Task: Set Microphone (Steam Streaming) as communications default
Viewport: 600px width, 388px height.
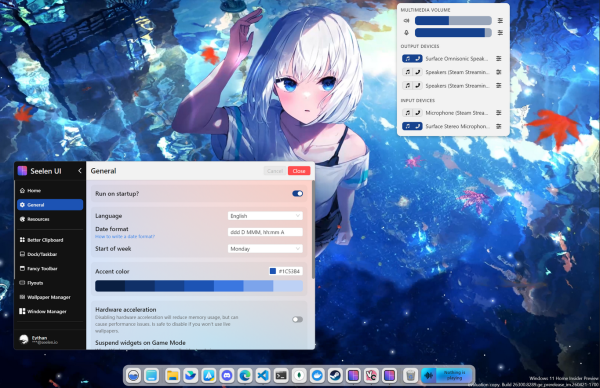Action: (x=417, y=113)
